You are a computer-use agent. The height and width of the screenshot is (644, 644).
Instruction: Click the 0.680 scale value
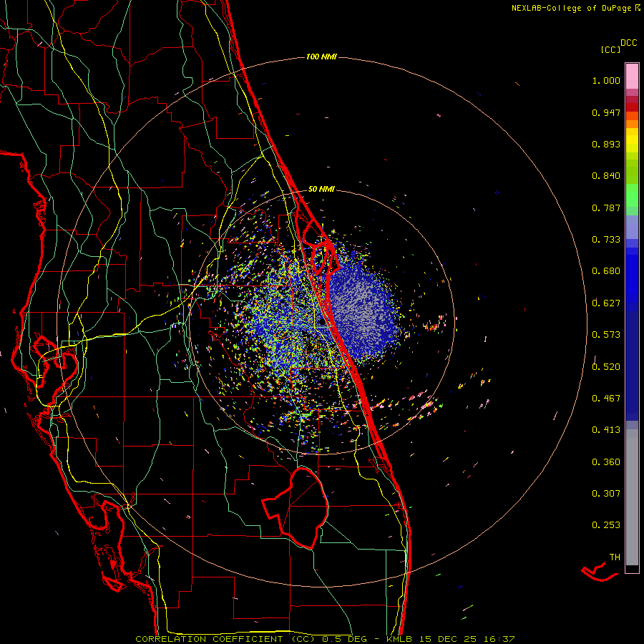pos(606,271)
